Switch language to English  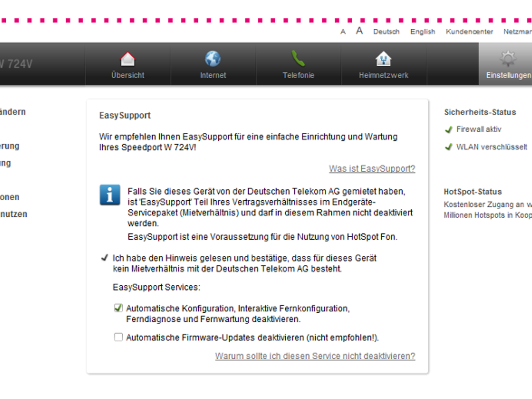click(423, 32)
